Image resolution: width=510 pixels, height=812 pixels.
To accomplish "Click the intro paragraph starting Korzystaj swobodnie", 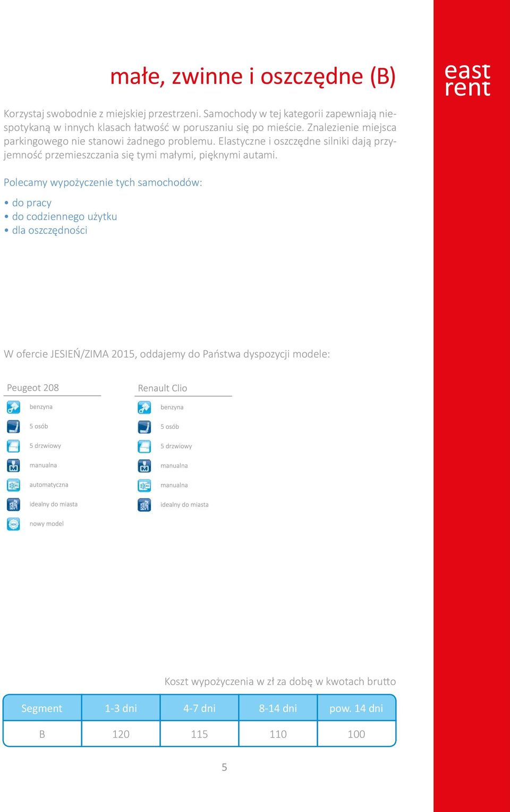I will point(200,134).
